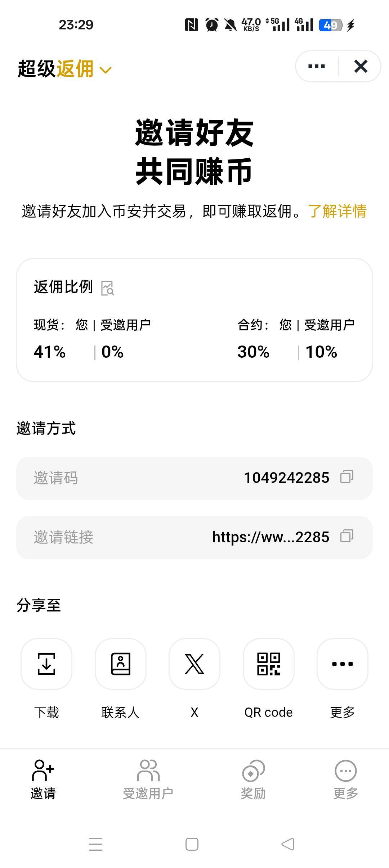This screenshot has height=868, width=389.
Task: Open rebate ratio details icon
Action: point(108,288)
